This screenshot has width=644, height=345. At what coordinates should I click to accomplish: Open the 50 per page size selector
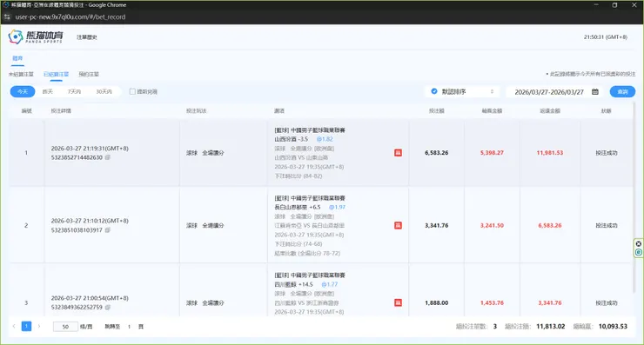coord(65,327)
